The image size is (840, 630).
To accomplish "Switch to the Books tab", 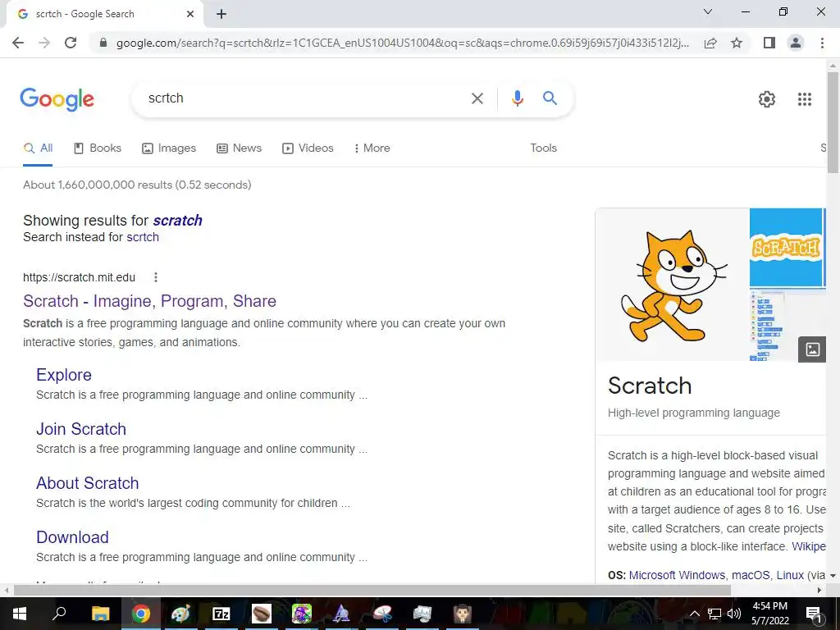I will (98, 148).
